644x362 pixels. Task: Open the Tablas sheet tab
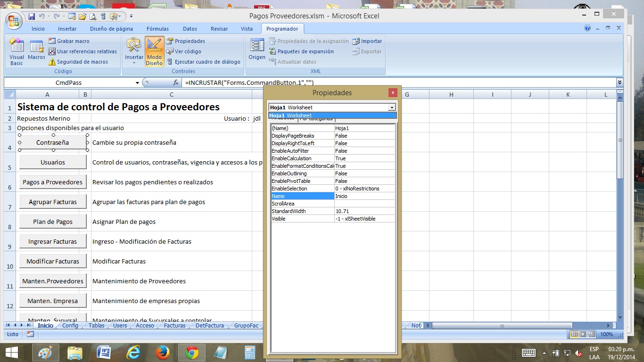click(97, 326)
